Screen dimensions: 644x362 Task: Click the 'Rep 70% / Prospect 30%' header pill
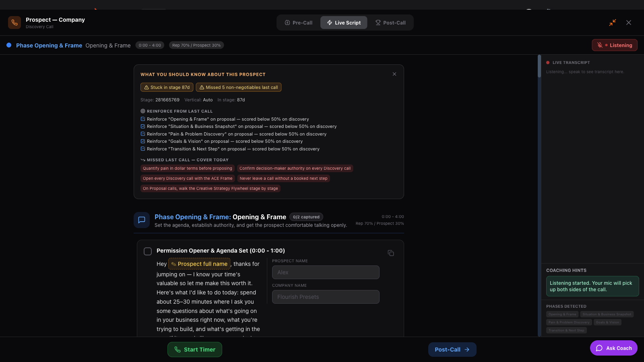coord(196,45)
